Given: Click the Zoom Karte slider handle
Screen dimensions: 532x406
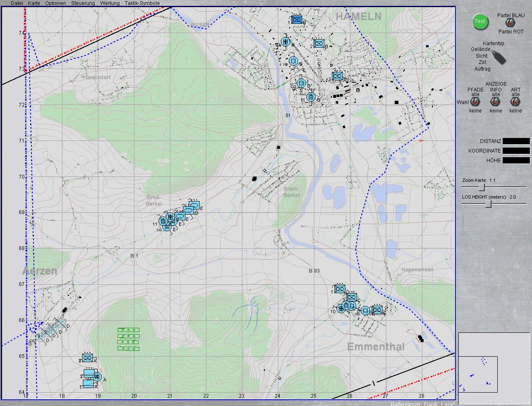Looking at the screenshot, I should 482,187.
